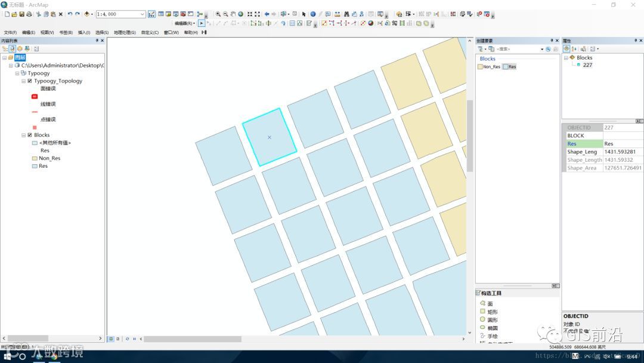Click the New map document icon
The image size is (644, 363).
pos(7,14)
